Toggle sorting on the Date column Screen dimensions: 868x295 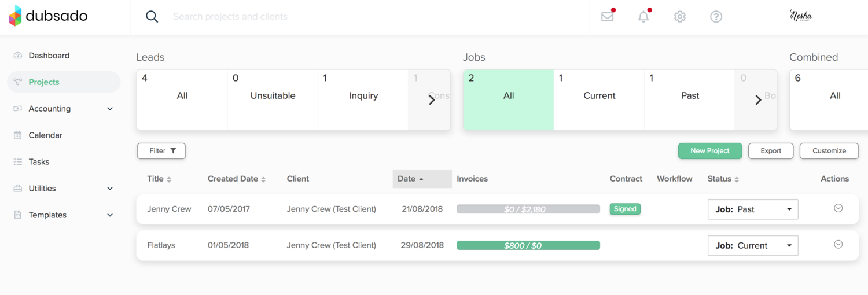click(411, 179)
